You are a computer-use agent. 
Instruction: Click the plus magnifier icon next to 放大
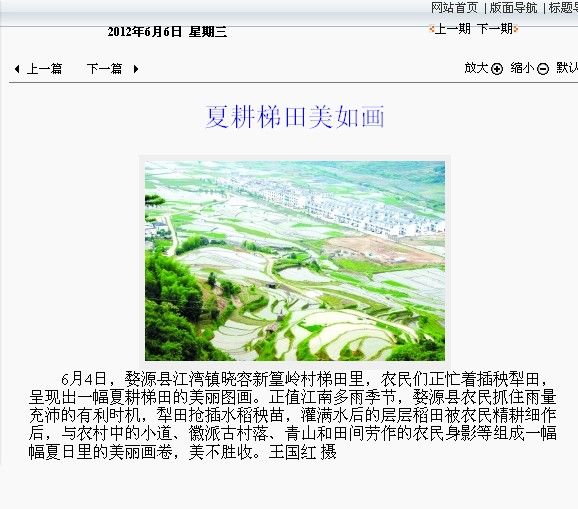click(x=497, y=69)
